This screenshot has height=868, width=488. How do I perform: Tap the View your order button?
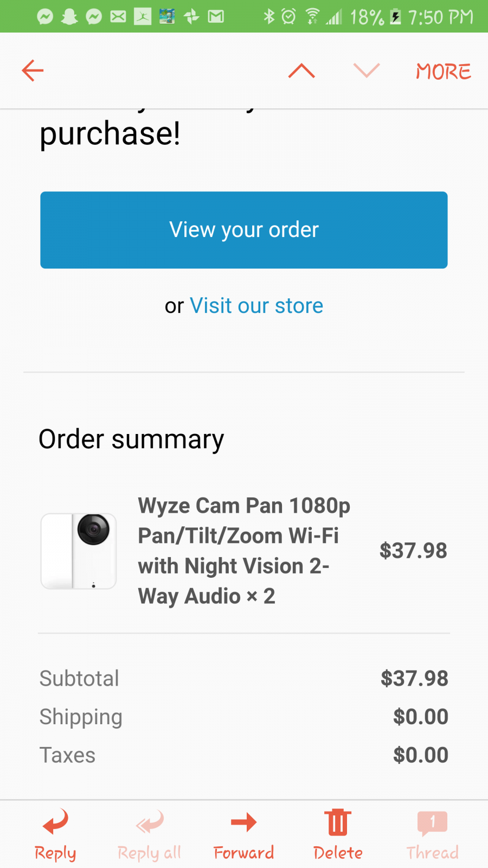tap(244, 230)
